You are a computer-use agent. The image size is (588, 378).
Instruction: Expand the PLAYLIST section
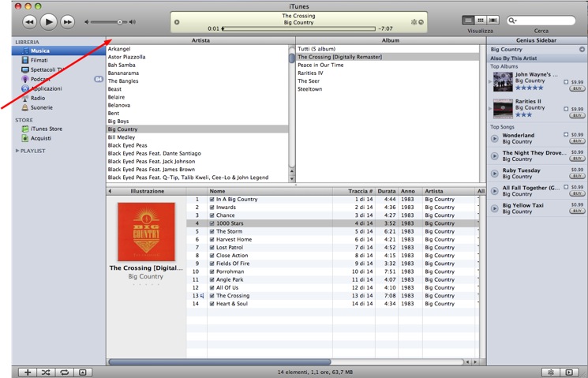17,151
